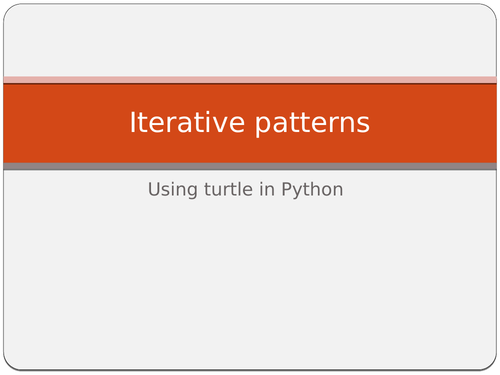Viewport: 500px width, 375px height.
Task: Click the letter "s" ending the title
Action: 364,125
